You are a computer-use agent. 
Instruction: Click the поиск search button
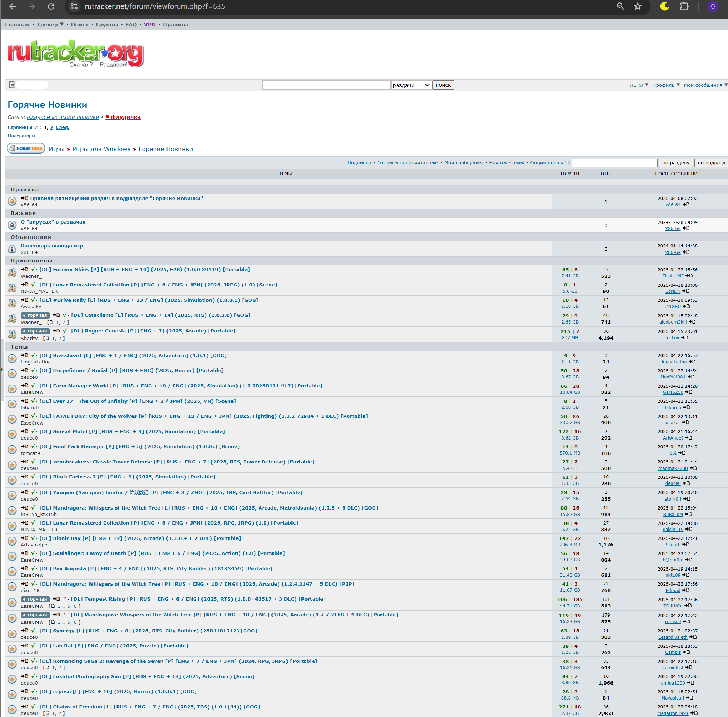click(443, 85)
